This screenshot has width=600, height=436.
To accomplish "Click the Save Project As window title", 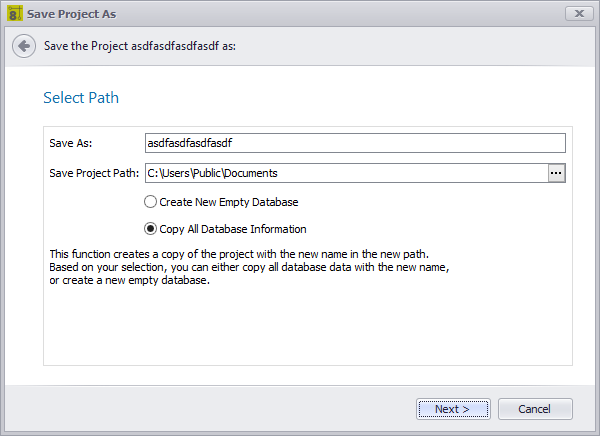I will 71,13.
